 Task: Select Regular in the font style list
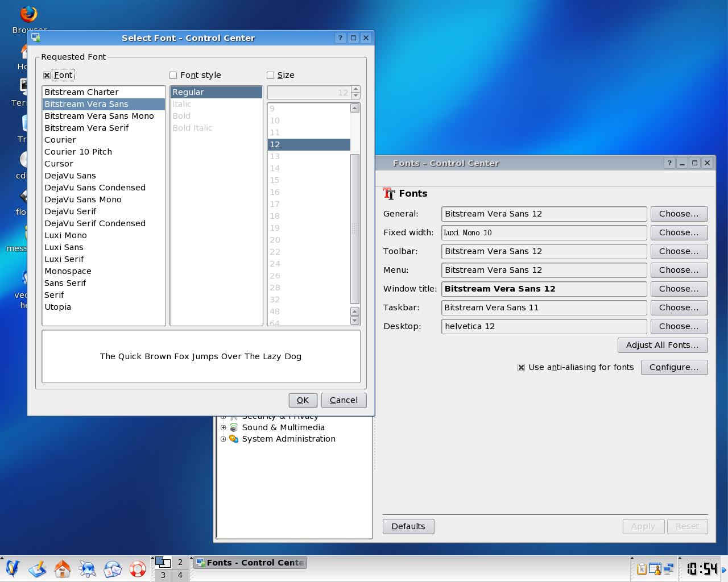(216, 92)
